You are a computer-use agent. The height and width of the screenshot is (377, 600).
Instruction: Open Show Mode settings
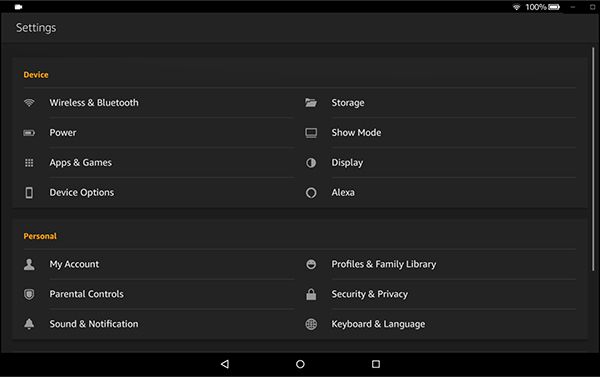440,133
